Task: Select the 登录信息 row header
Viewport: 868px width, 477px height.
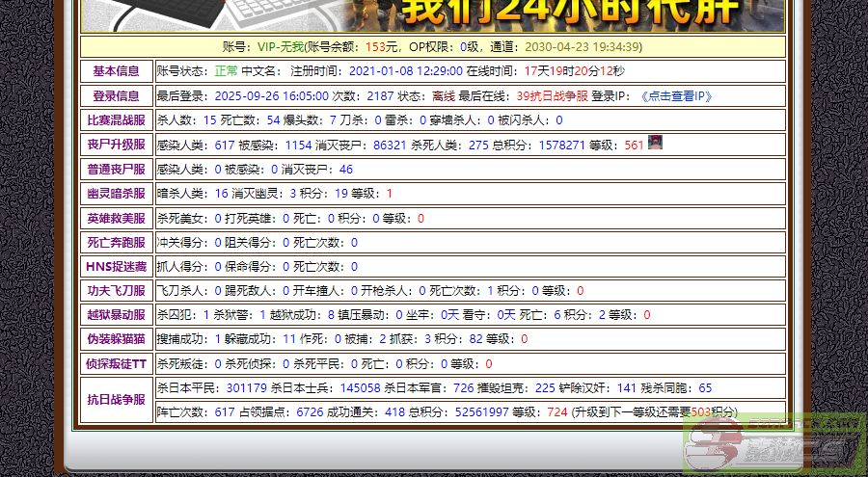Action: click(x=116, y=95)
